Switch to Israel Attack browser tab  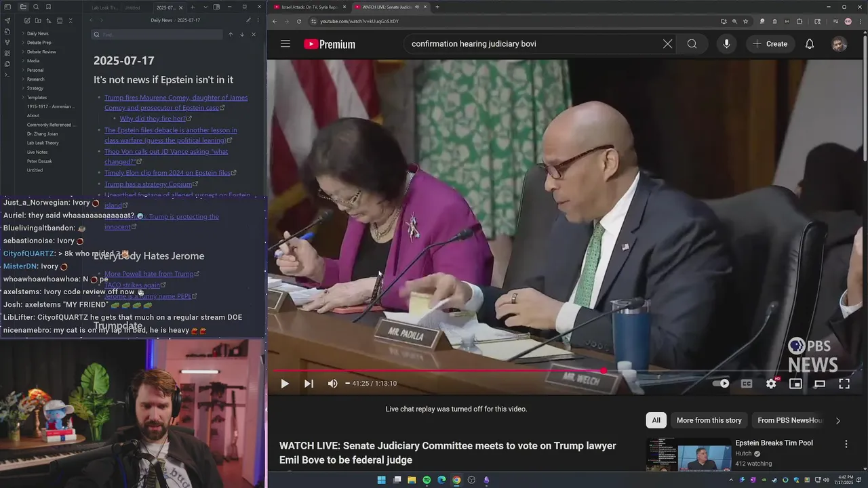point(309,7)
